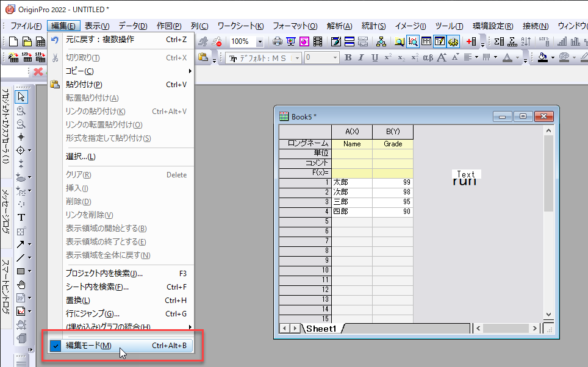Click the Bold formatting button

pyautogui.click(x=348, y=57)
